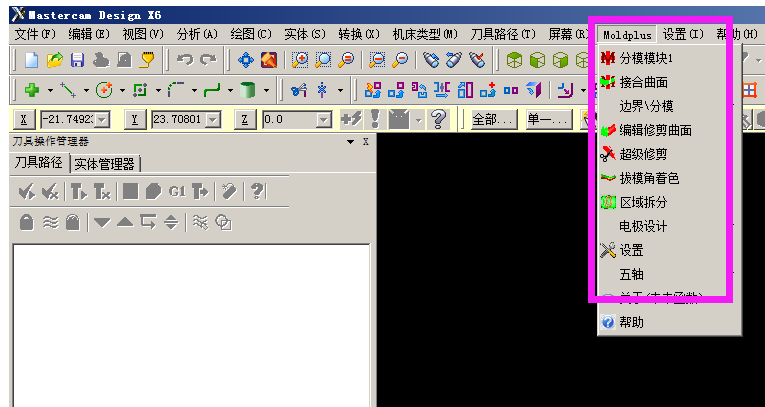Viewport: 765px width, 407px height.
Task: Click the move insert arrow down triangle icon
Action: pyautogui.click(x=102, y=223)
